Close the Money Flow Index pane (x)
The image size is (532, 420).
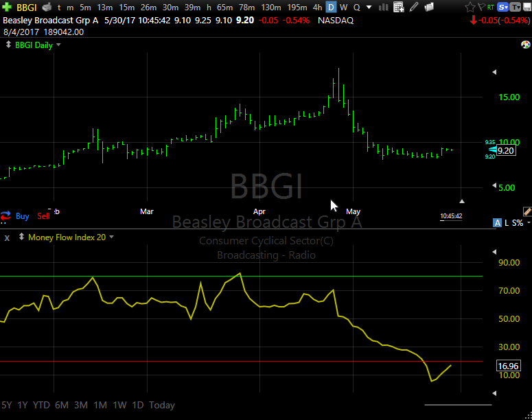[7, 238]
